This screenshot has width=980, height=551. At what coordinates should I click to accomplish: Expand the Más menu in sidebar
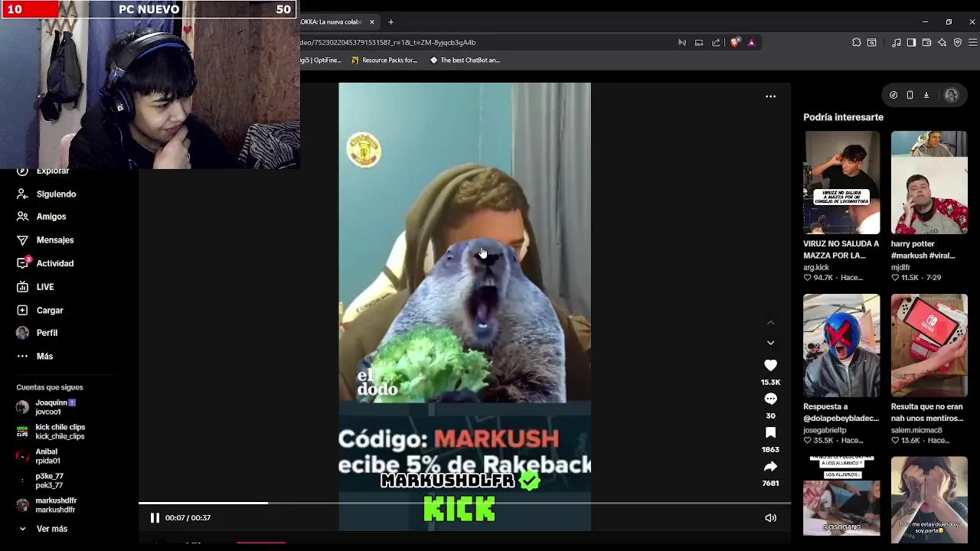[x=44, y=357]
